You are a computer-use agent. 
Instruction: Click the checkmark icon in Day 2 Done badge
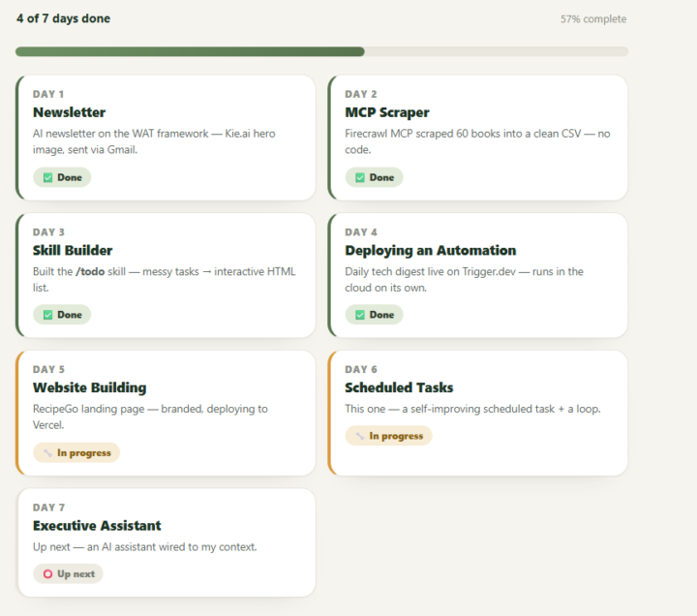[359, 177]
